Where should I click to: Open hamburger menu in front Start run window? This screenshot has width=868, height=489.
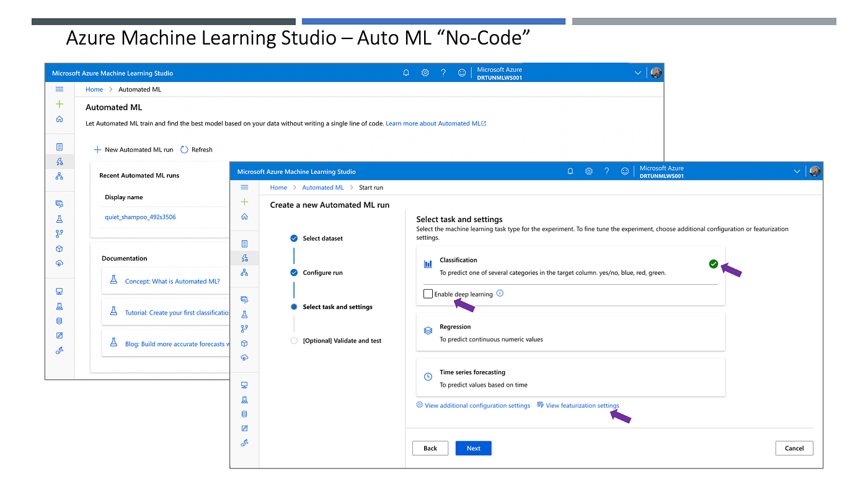(244, 187)
